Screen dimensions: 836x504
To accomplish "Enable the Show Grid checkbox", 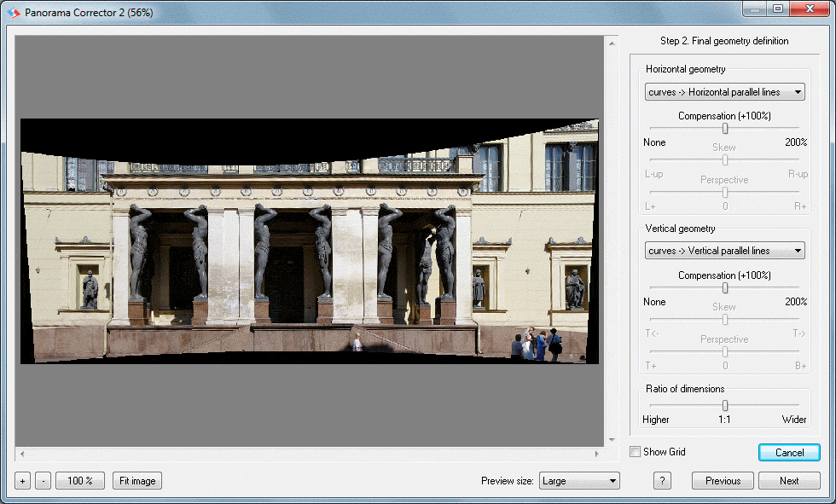I will (635, 452).
